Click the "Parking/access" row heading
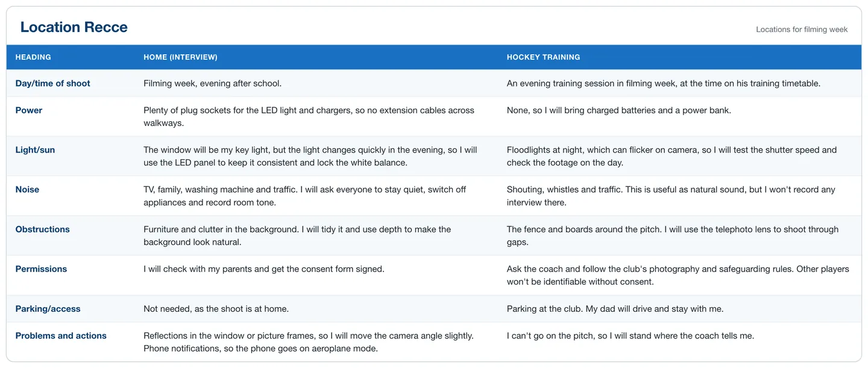Image resolution: width=868 pixels, height=368 pixels. [x=48, y=309]
